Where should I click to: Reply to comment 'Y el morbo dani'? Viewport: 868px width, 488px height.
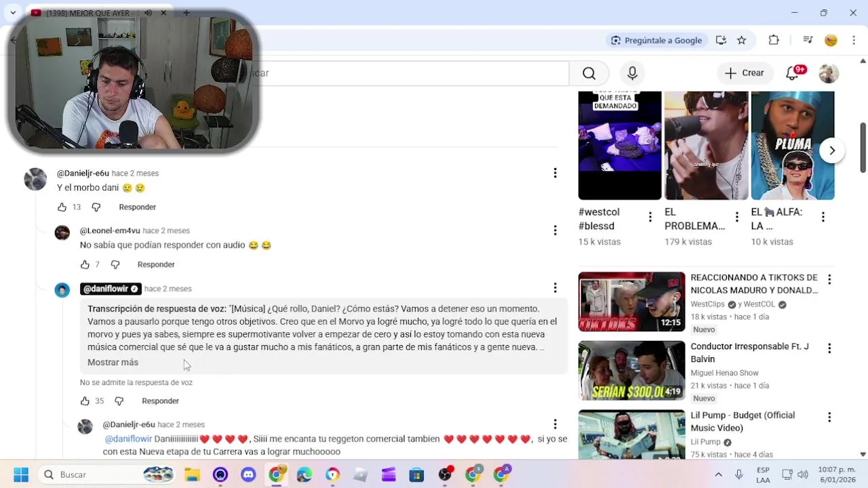pos(137,207)
